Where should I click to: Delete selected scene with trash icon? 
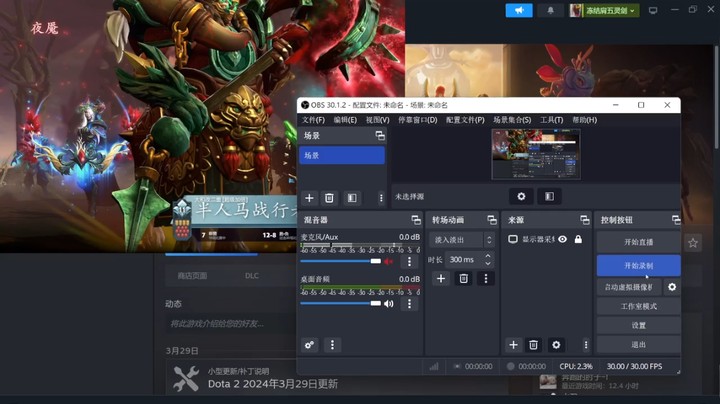(x=329, y=198)
